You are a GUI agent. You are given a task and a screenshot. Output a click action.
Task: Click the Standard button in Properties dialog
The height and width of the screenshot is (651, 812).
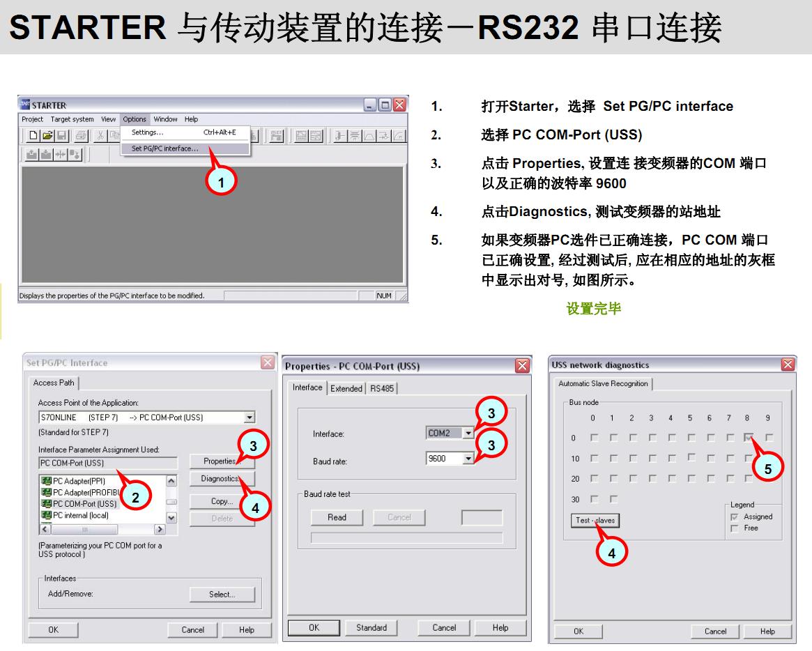[x=371, y=628]
